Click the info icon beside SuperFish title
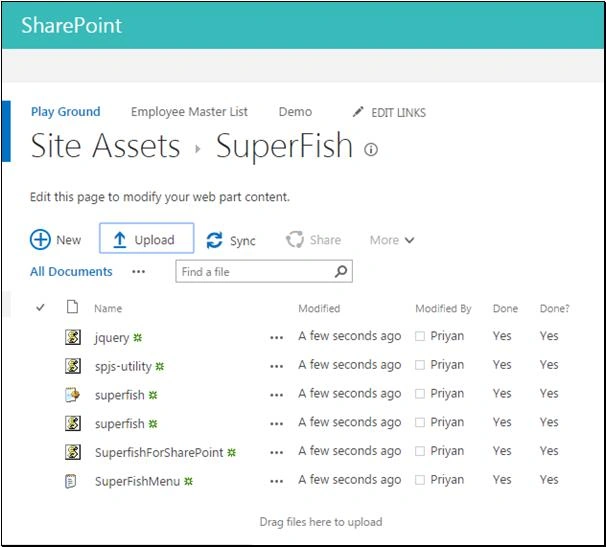606x547 pixels. 371,149
